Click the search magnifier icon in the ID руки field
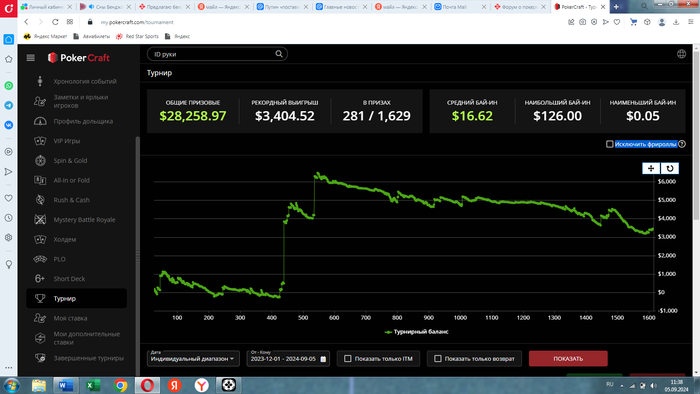This screenshot has width=700, height=394. click(279, 54)
